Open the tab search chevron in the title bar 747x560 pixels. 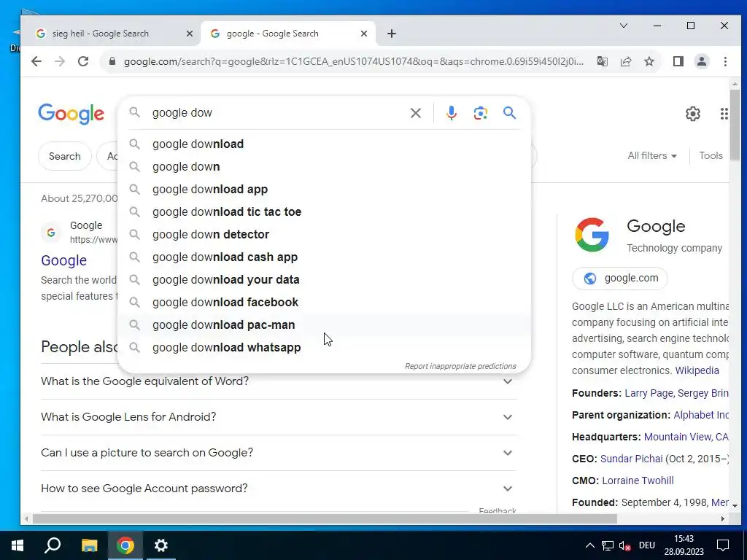623,26
